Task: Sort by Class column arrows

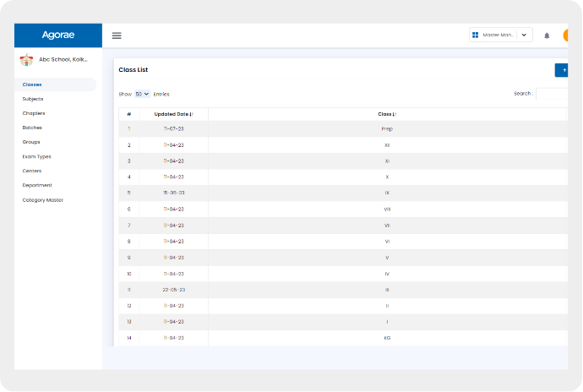Action: (x=395, y=113)
